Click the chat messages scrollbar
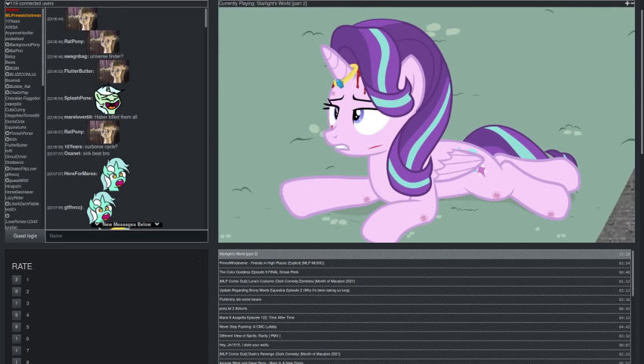This screenshot has width=644, height=364. click(x=206, y=18)
